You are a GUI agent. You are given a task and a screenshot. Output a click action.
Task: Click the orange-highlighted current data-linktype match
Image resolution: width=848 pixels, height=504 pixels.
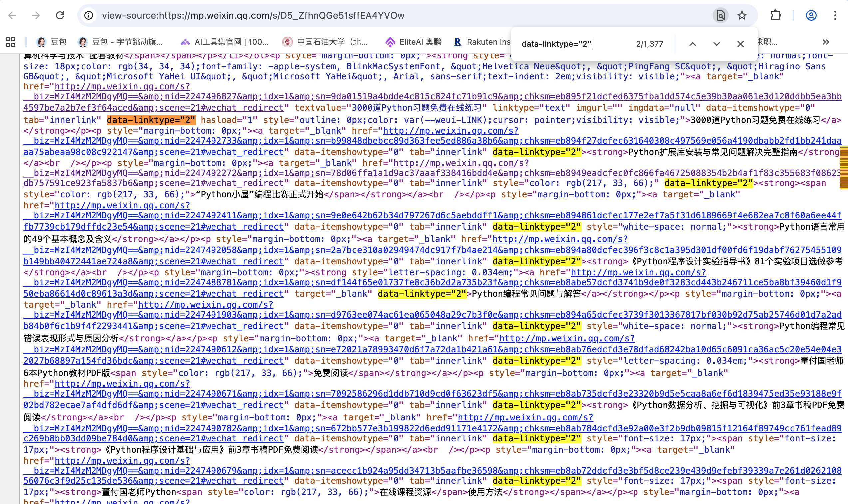click(x=151, y=120)
